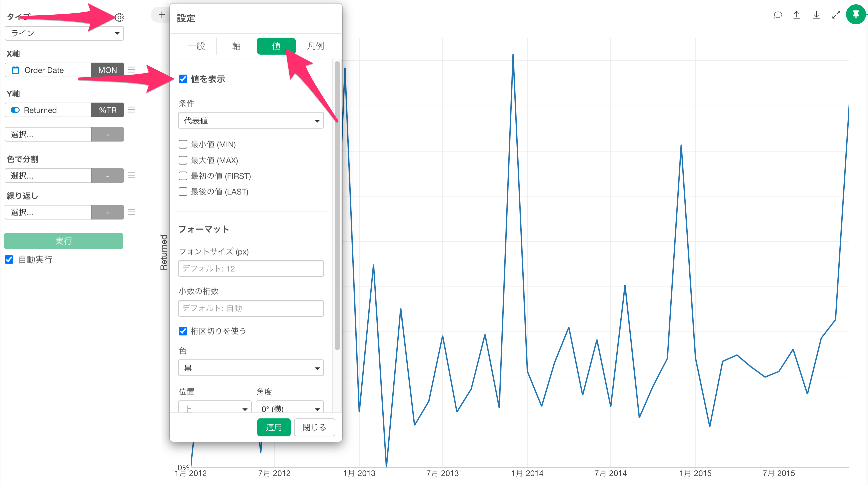Click the green pin icon
Image resolution: width=868 pixels, height=485 pixels.
[856, 14]
